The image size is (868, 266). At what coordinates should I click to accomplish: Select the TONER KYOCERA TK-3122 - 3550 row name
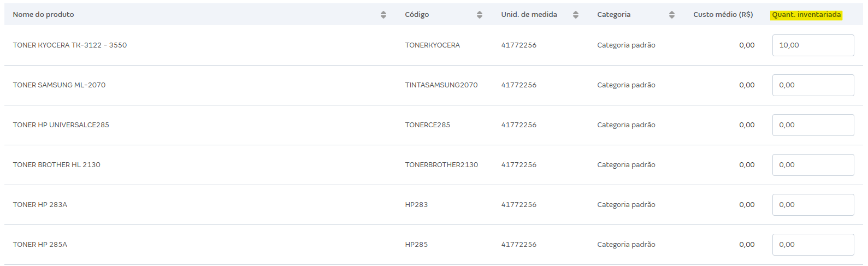[x=70, y=45]
